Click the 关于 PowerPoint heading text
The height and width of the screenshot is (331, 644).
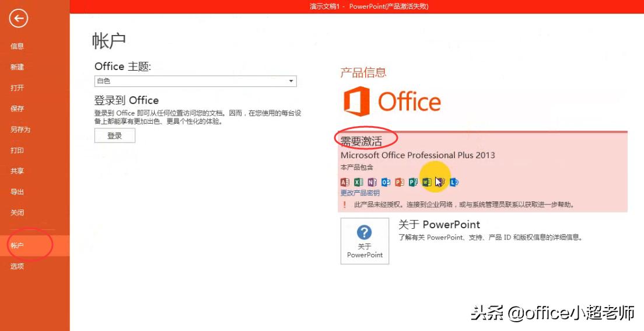pos(439,225)
